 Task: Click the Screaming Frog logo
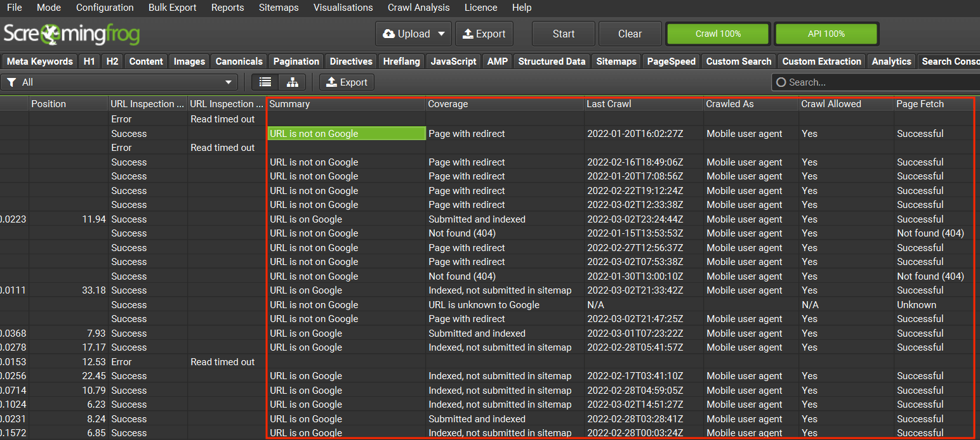click(x=72, y=34)
